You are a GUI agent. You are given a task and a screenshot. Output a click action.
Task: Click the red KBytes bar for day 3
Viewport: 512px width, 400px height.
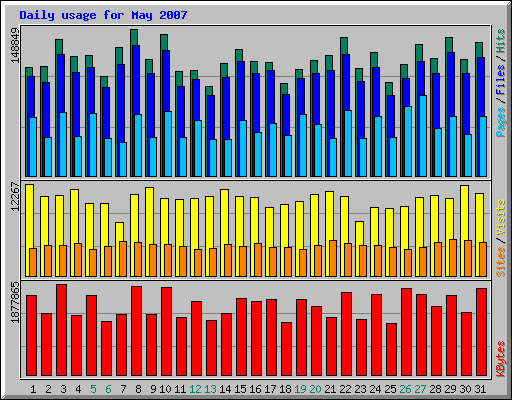(62, 330)
